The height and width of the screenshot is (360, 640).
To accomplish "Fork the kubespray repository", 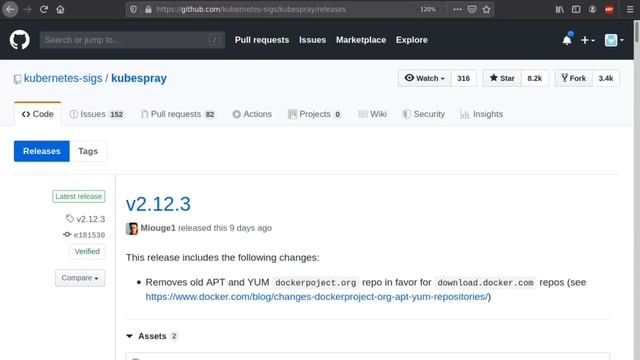I will coord(573,78).
